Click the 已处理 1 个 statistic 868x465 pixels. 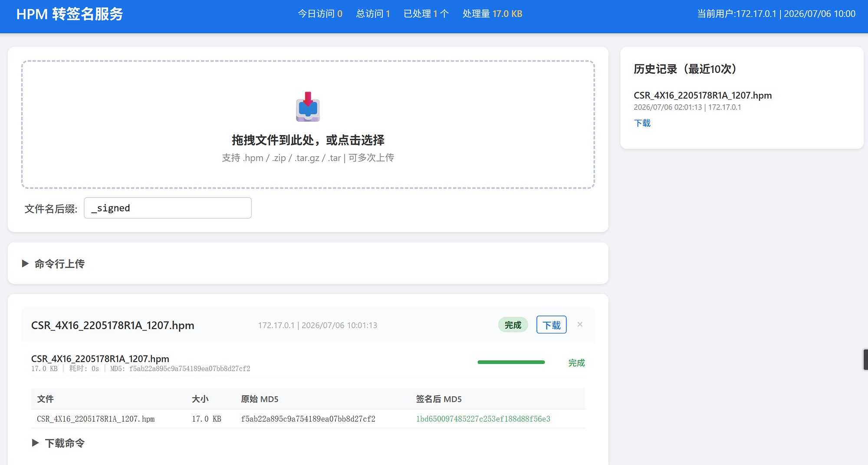[x=426, y=14]
